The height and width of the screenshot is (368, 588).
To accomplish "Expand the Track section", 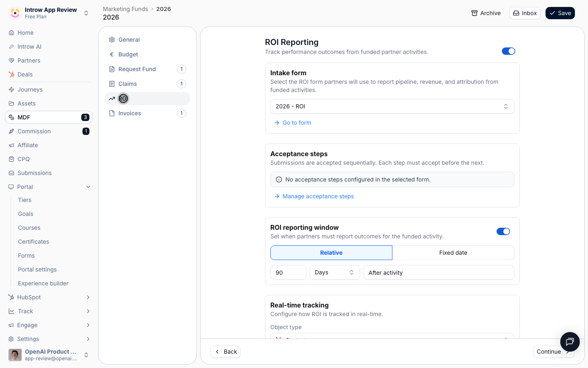I will coord(88,311).
